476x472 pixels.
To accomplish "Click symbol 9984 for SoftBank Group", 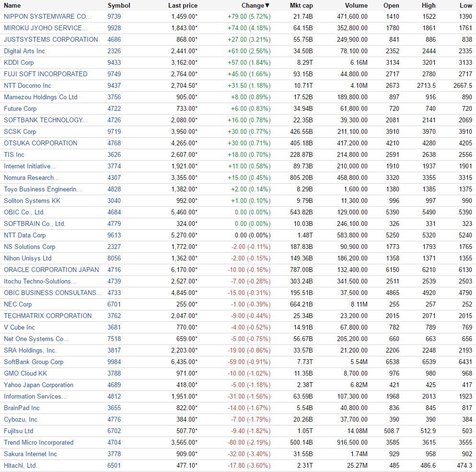I will [x=114, y=362].
